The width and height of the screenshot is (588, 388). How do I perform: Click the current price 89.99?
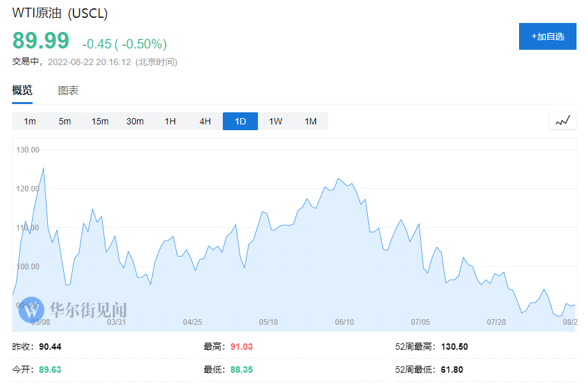coord(41,41)
